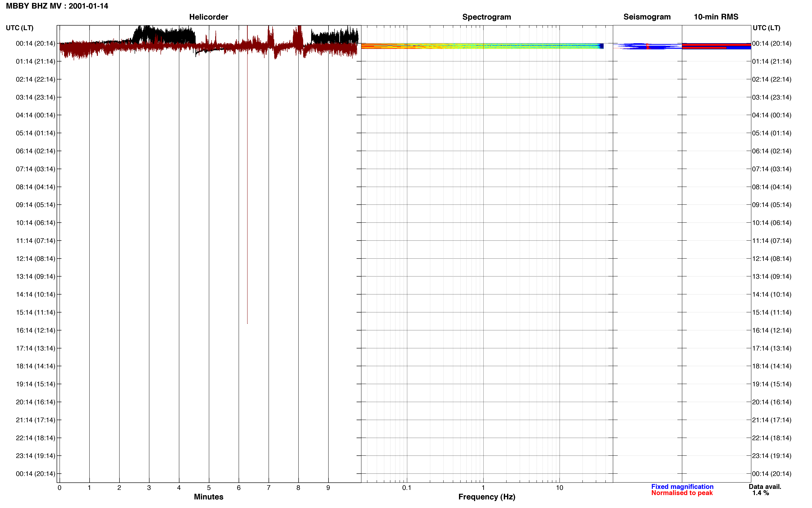Select the "Fixed magnification" legend text
The width and height of the screenshot is (812, 508).
click(x=682, y=486)
